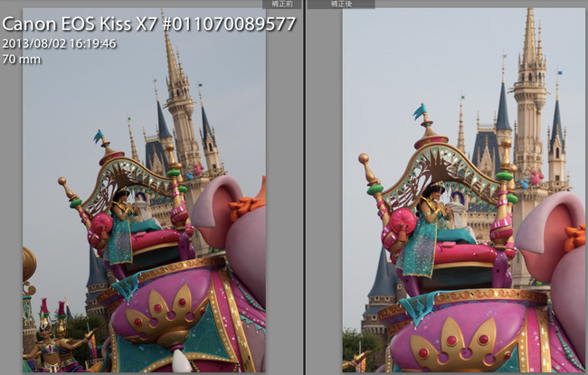Click the 70 mm focal length text
The height and width of the screenshot is (375, 588).
pyautogui.click(x=22, y=60)
